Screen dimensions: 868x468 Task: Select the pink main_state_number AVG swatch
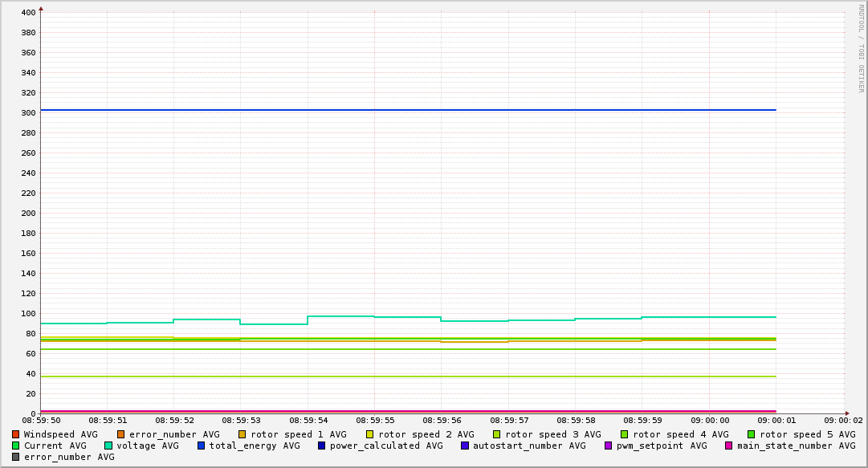(x=729, y=446)
